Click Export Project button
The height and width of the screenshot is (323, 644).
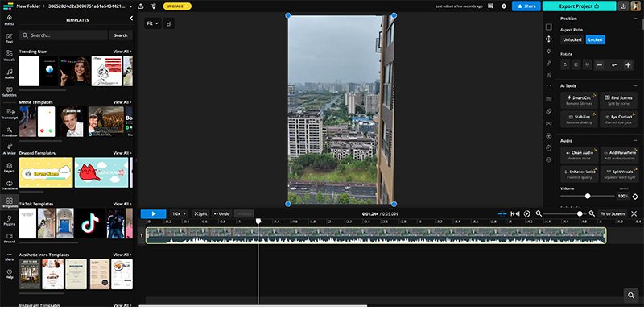579,6
